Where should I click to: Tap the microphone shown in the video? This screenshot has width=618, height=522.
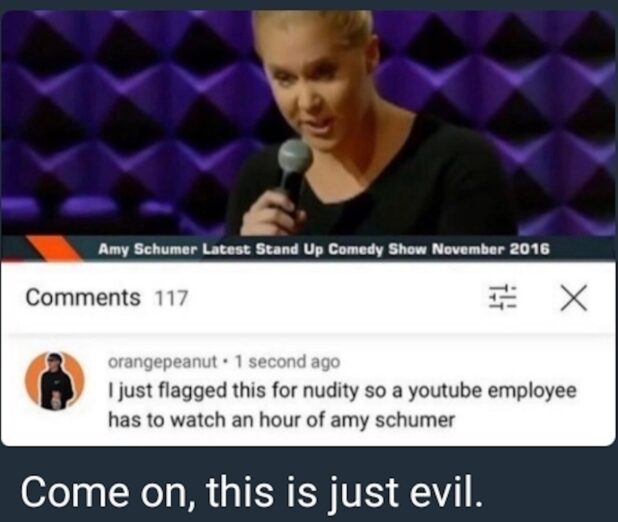pyautogui.click(x=292, y=170)
